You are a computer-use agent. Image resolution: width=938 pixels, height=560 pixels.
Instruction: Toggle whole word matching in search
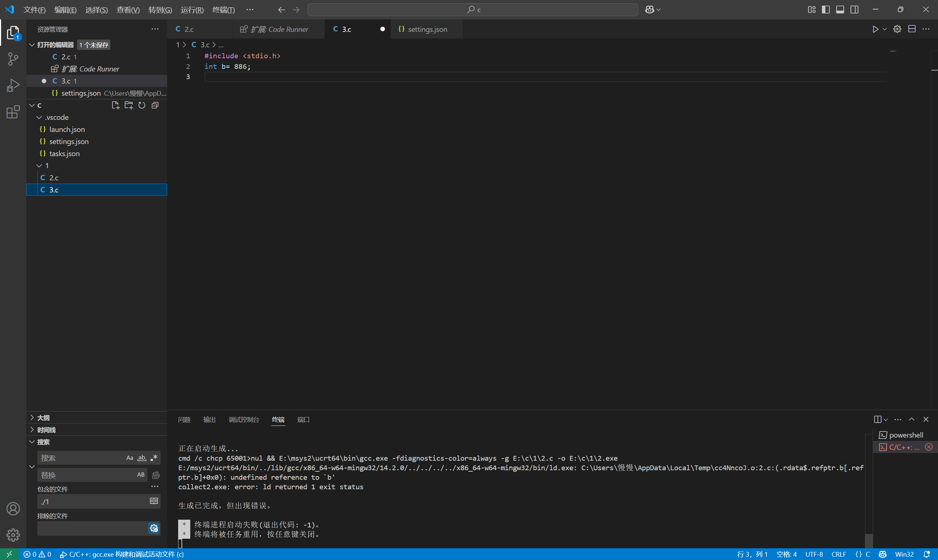click(x=141, y=457)
